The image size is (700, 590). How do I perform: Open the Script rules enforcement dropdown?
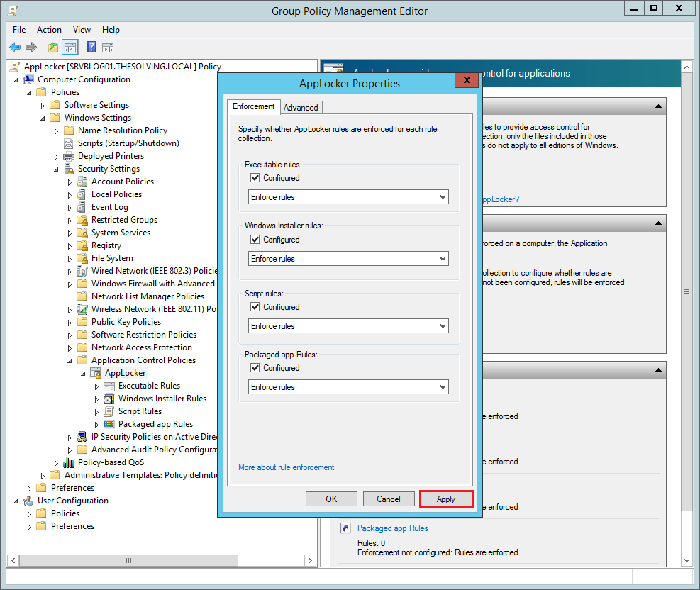(x=348, y=326)
